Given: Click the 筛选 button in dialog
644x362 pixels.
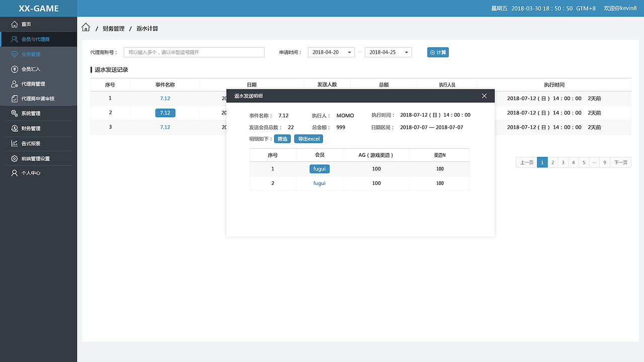Looking at the screenshot, I should pos(282,139).
